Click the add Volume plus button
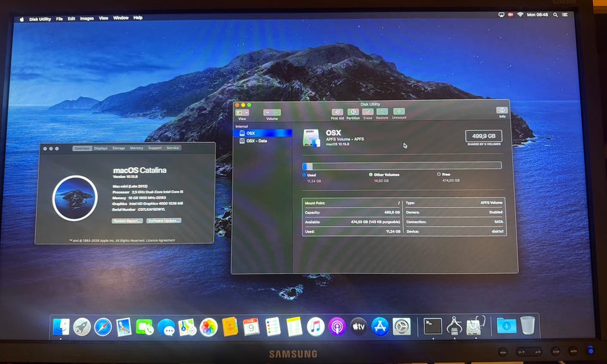 (x=267, y=112)
